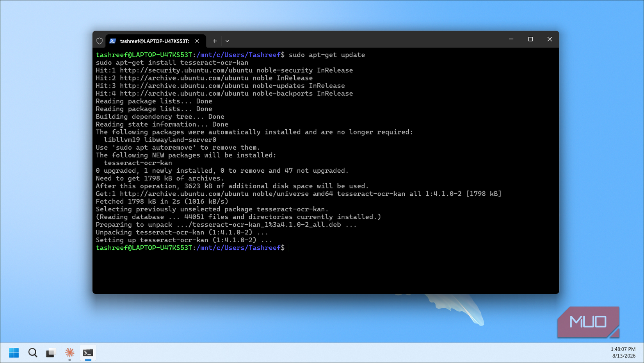This screenshot has height=363, width=644.
Task: Open the clock showing 1:48:07 PM
Action: (623, 352)
